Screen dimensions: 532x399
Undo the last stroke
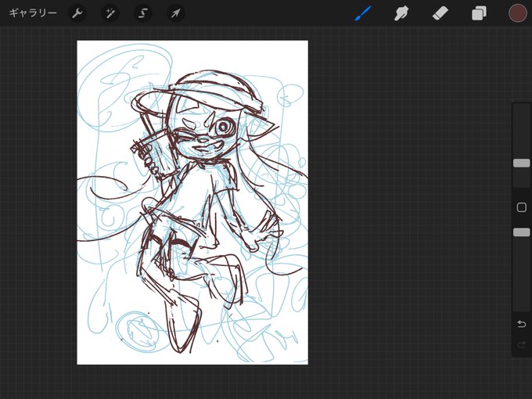[x=522, y=324]
